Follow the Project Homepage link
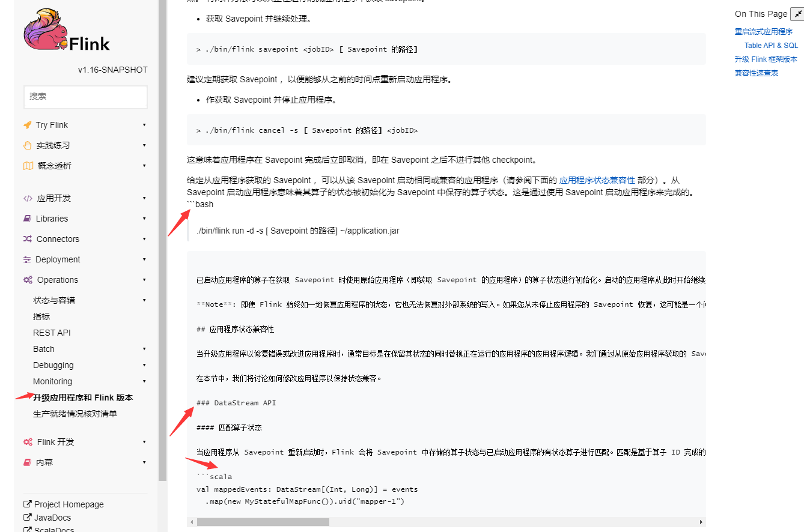This screenshot has height=532, width=804. 69,504
